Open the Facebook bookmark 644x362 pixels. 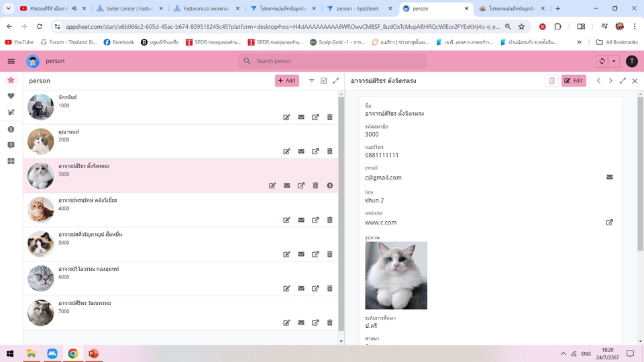coord(119,42)
